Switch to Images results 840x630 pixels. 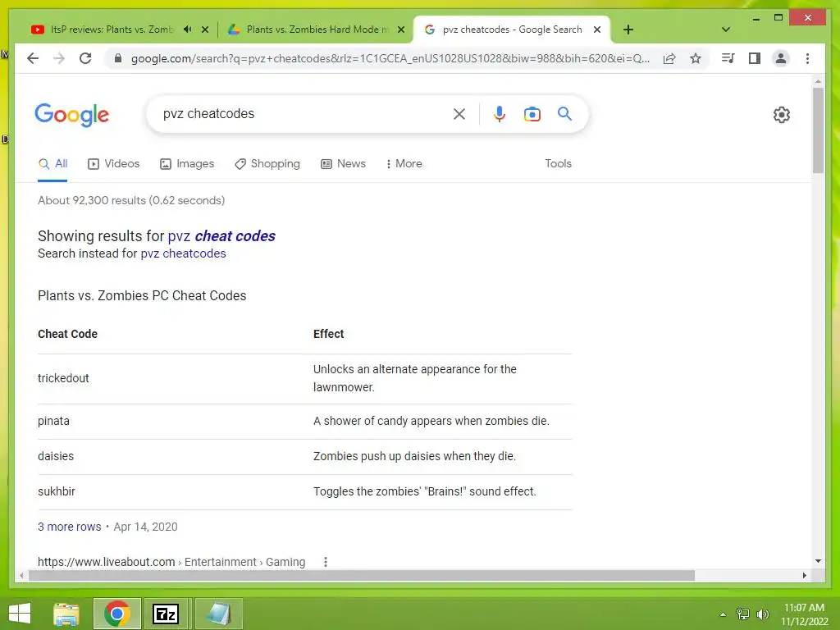click(187, 164)
